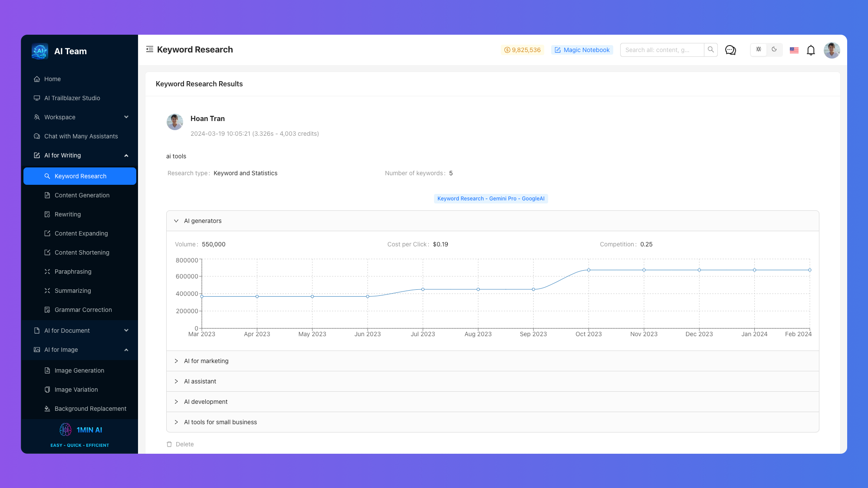Screen dimensions: 868x488
Task: Click the notification bell
Action: tap(811, 50)
